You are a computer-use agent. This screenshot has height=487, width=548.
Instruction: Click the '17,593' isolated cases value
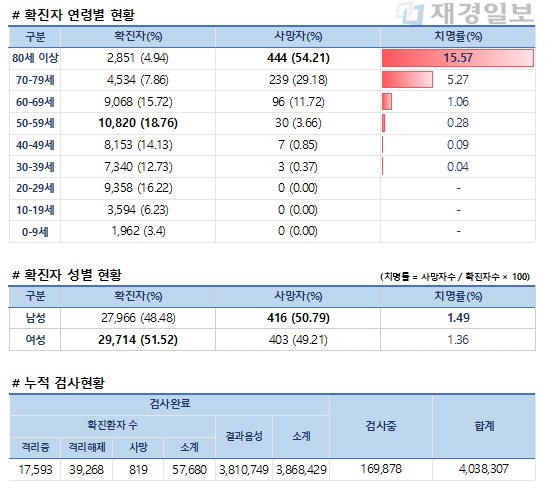pyautogui.click(x=35, y=470)
